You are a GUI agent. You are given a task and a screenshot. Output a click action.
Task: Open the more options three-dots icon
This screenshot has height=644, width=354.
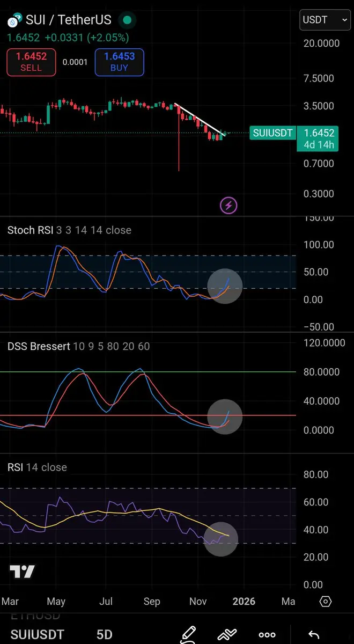coord(267,635)
